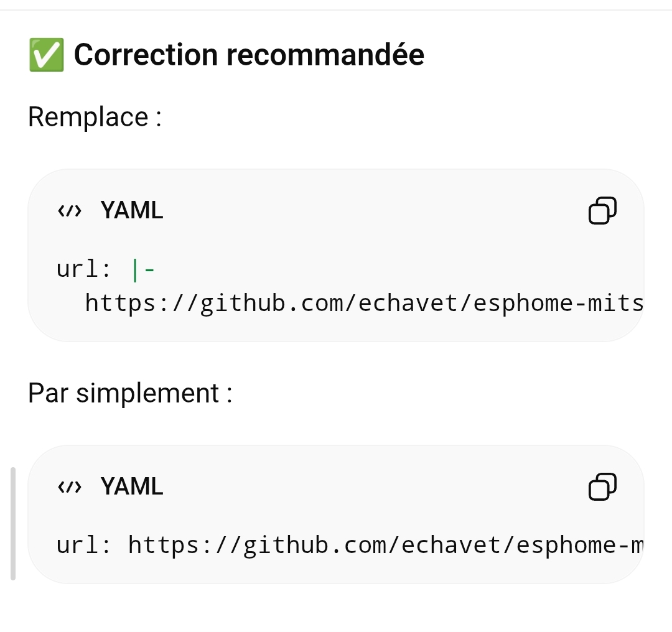Click the gray vertical scroll indicator
Image resolution: width=672 pixels, height=632 pixels.
point(13,524)
